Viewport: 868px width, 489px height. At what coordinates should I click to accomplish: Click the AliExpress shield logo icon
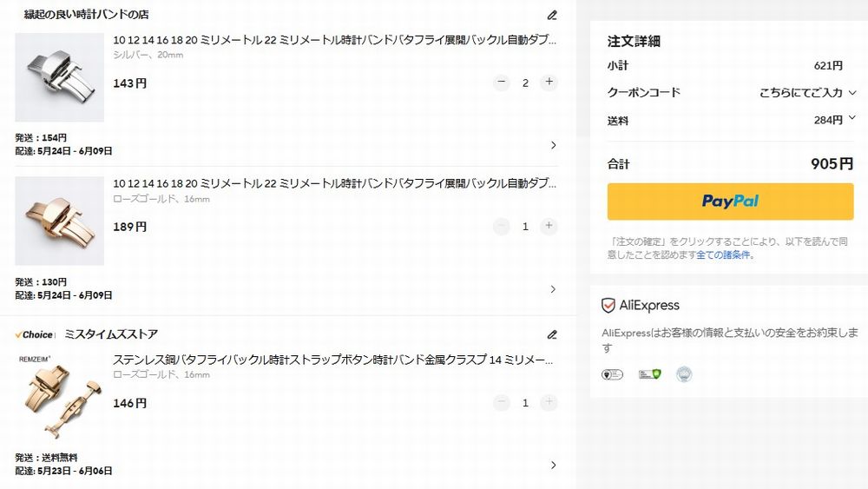click(608, 305)
